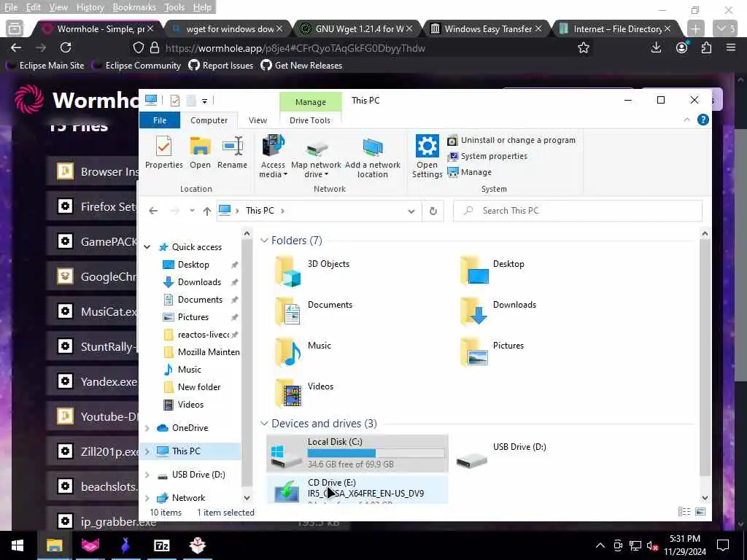The image size is (747, 560).
Task: Open the Map network drive option
Action: click(x=316, y=156)
